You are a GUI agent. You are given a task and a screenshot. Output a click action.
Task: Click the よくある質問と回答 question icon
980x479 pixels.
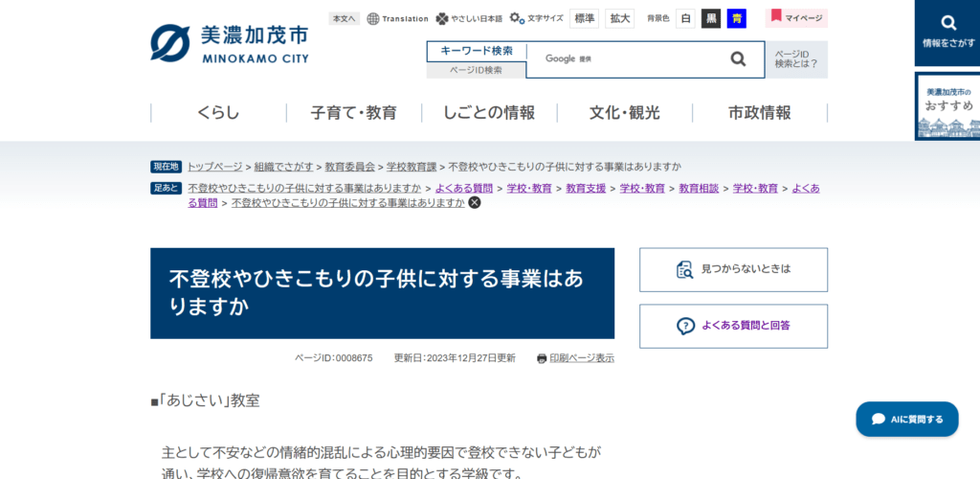pyautogui.click(x=685, y=326)
